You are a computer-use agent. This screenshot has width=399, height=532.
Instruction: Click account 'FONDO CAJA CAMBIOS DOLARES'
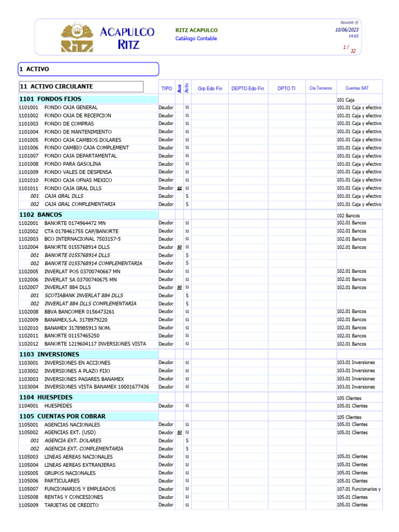[83, 140]
